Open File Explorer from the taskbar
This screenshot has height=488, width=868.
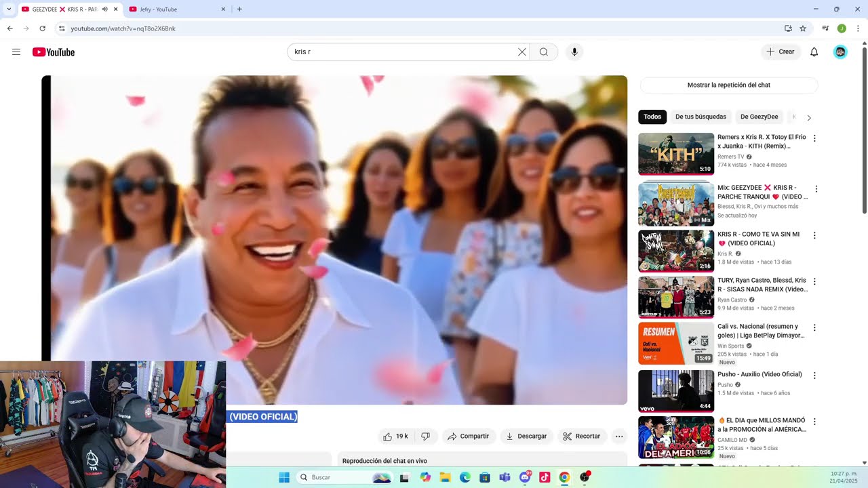pyautogui.click(x=445, y=477)
